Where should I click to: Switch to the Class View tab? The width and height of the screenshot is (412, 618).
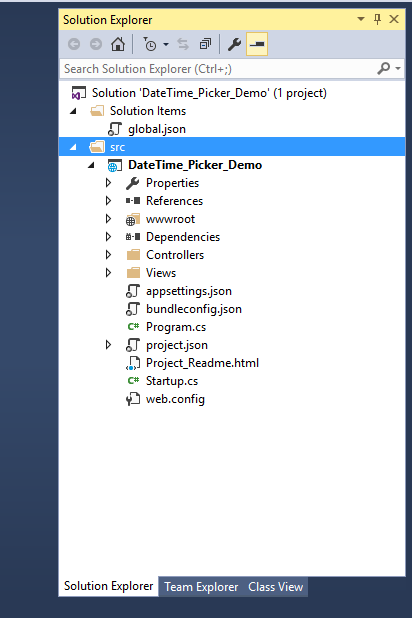point(276,587)
